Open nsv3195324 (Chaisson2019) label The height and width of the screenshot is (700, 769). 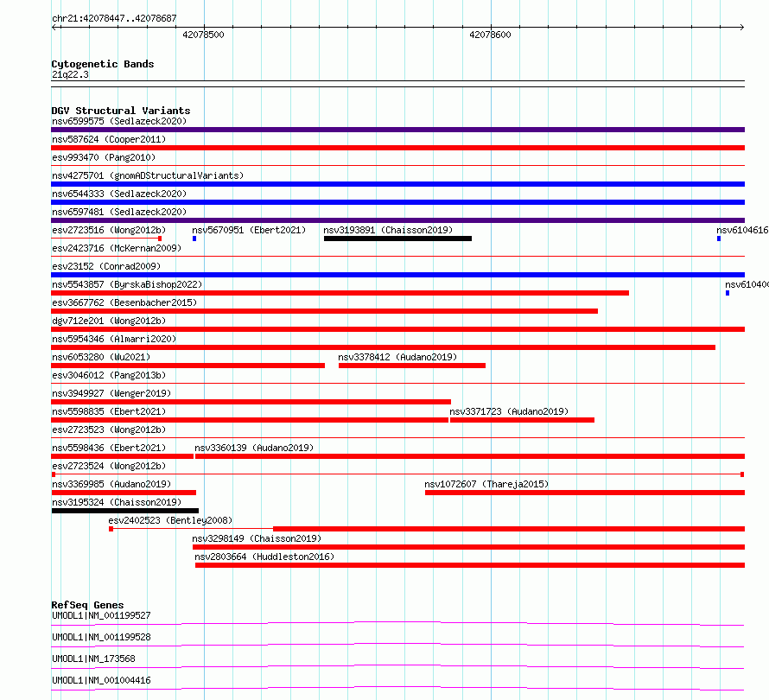pyautogui.click(x=117, y=502)
